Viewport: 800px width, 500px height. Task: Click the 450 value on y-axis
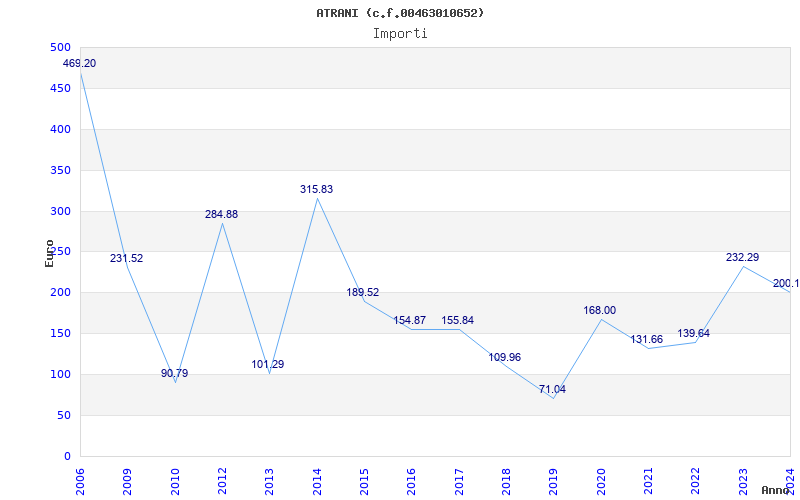point(60,89)
